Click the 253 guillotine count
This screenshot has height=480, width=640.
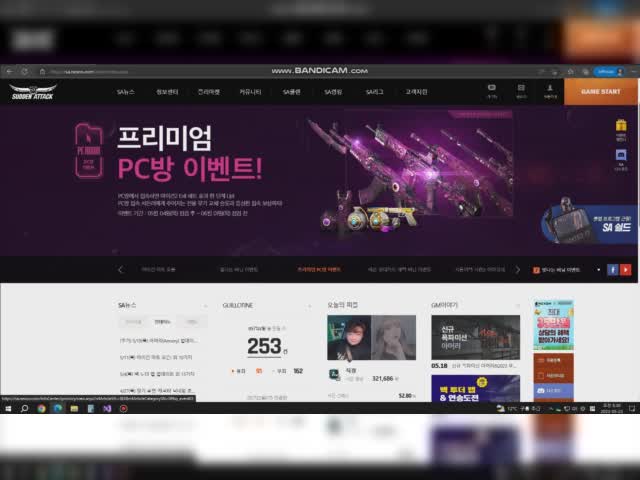coord(264,347)
